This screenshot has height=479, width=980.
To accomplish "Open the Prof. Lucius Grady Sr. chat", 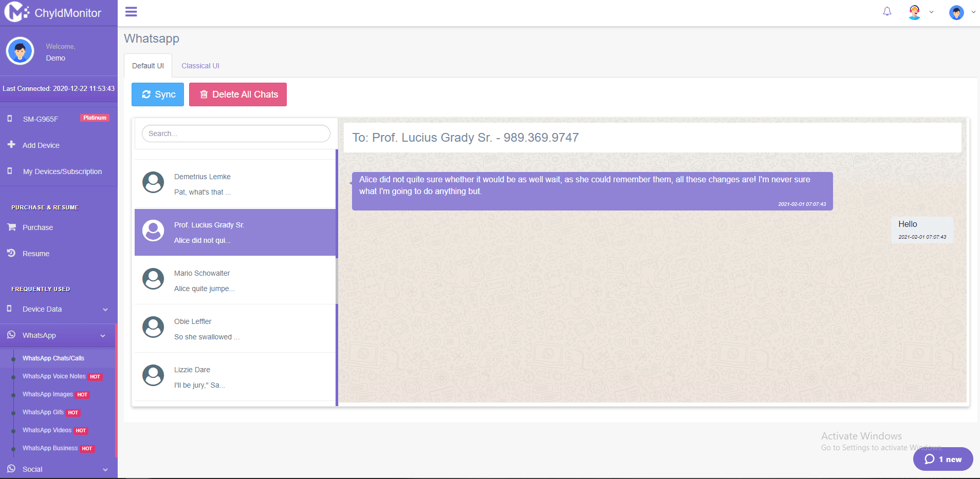I will pos(235,232).
